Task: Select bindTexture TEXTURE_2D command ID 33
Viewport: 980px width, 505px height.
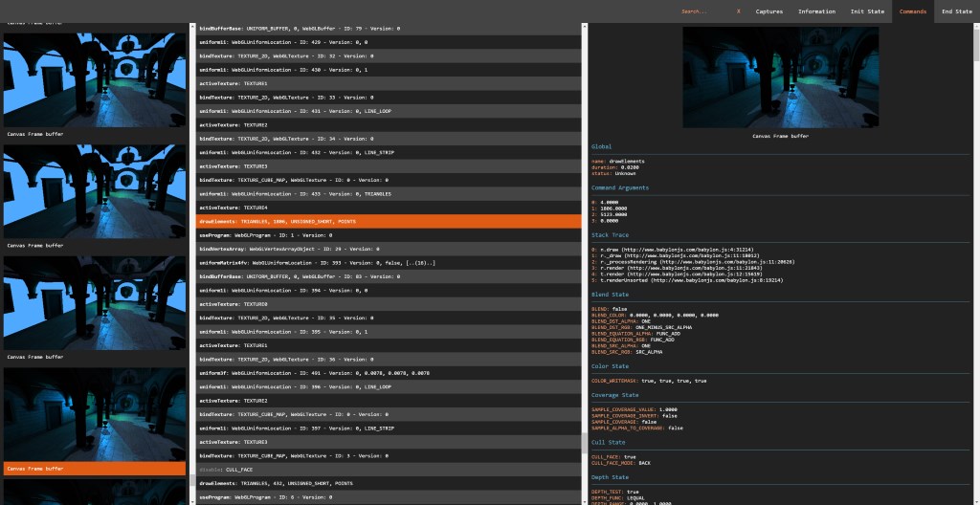Action: 389,98
